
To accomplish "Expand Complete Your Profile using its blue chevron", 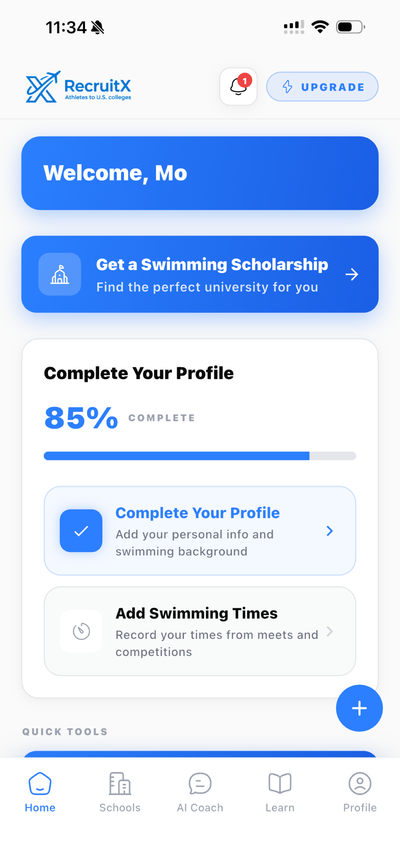I will coord(330,531).
